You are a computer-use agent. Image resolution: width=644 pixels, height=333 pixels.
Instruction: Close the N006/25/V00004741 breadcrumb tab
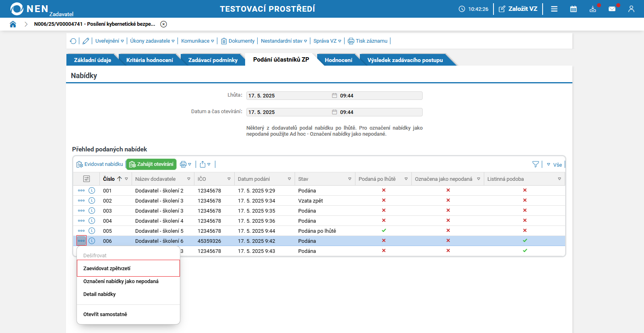(163, 24)
